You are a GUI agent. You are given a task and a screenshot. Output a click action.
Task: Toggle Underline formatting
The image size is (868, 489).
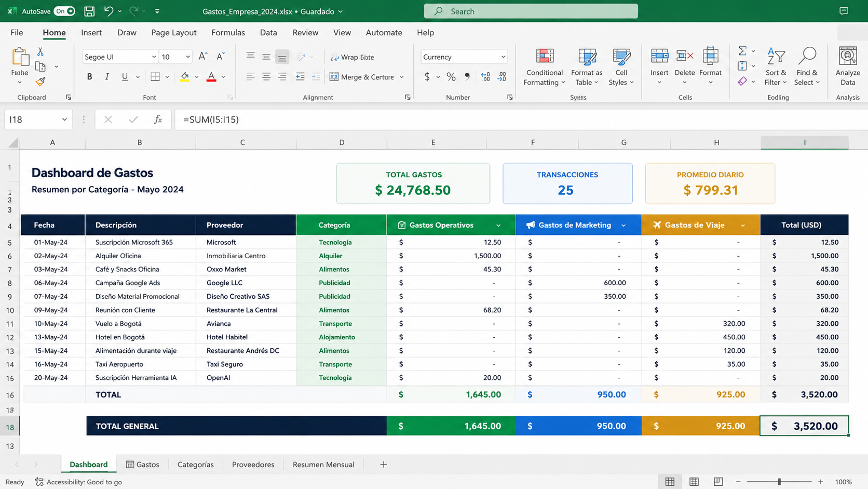[125, 77]
